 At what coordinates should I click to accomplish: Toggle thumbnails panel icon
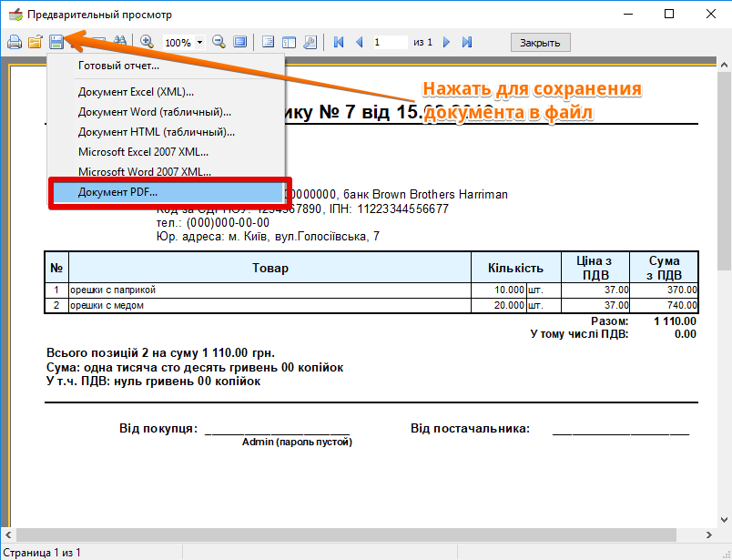pos(289,42)
